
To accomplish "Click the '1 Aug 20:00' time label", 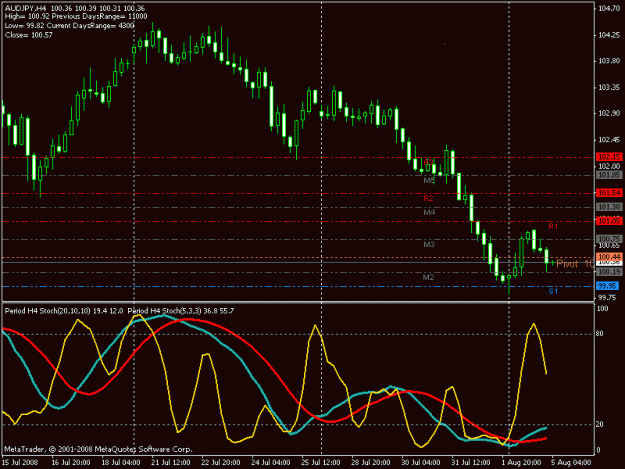I will point(521,462).
